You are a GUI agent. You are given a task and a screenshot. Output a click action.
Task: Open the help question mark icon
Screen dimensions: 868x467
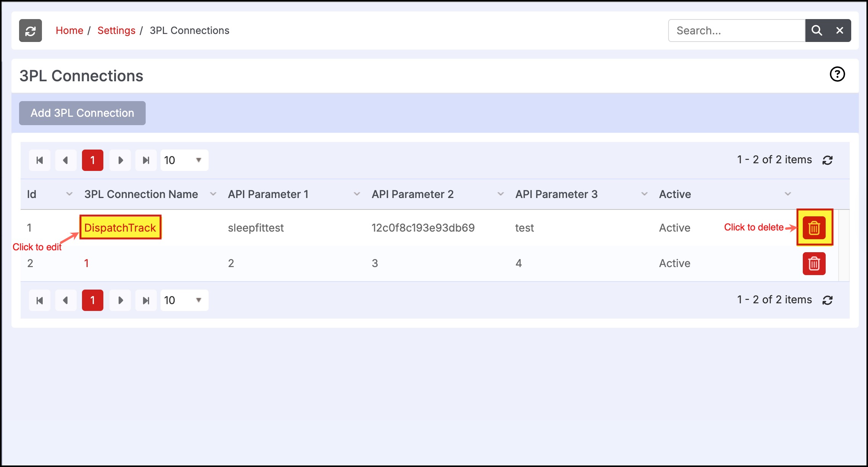[837, 74]
